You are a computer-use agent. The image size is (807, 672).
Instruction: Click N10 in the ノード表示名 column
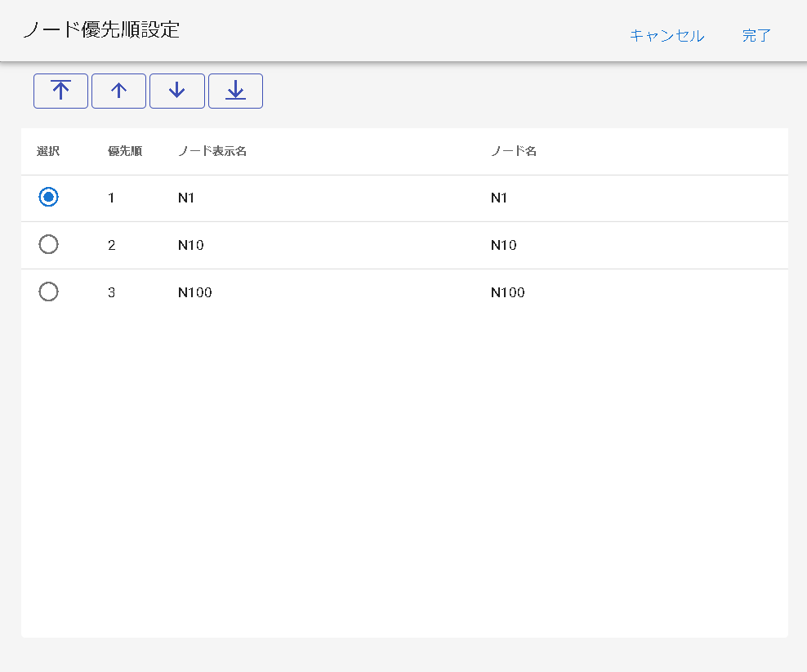click(190, 245)
